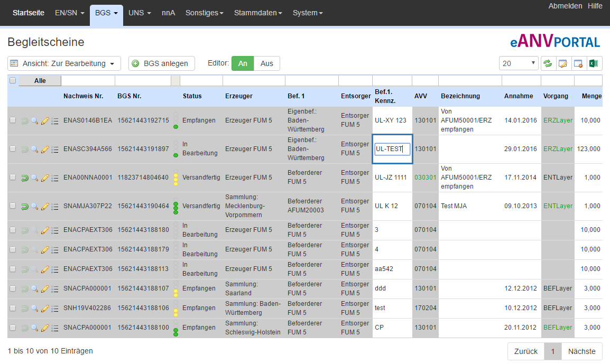Go to next page with Nächste

(581, 351)
